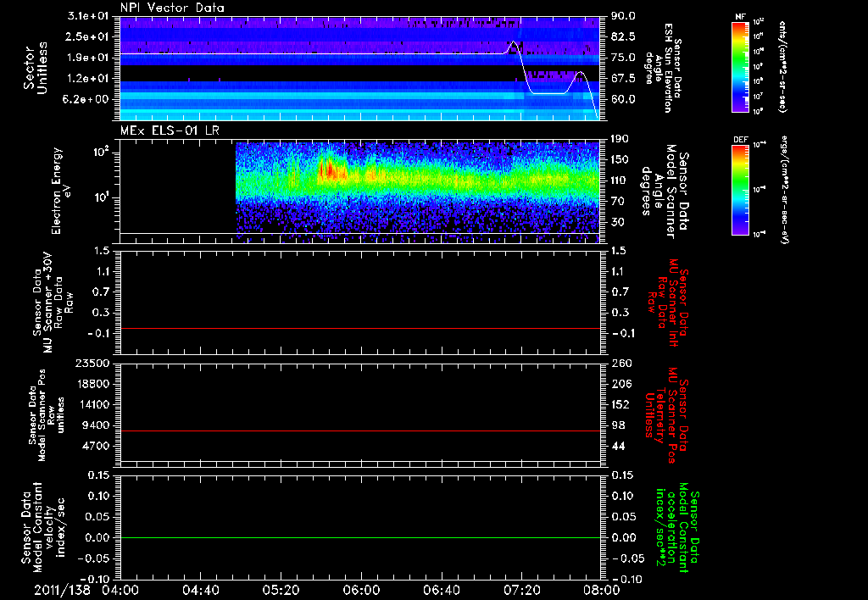Click the 06:00 time tick label
This screenshot has height=600, width=868.
tap(361, 590)
